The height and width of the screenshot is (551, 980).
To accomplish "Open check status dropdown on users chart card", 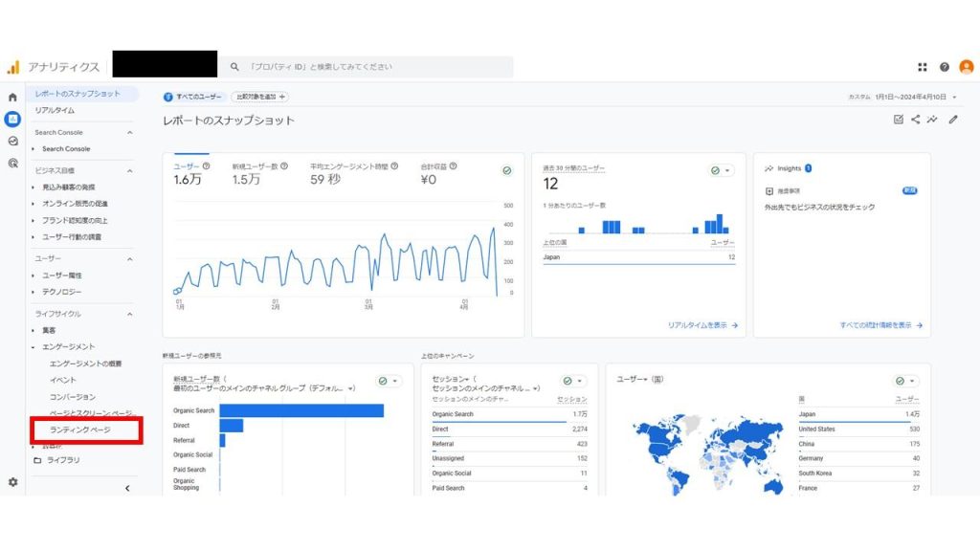I will (507, 170).
